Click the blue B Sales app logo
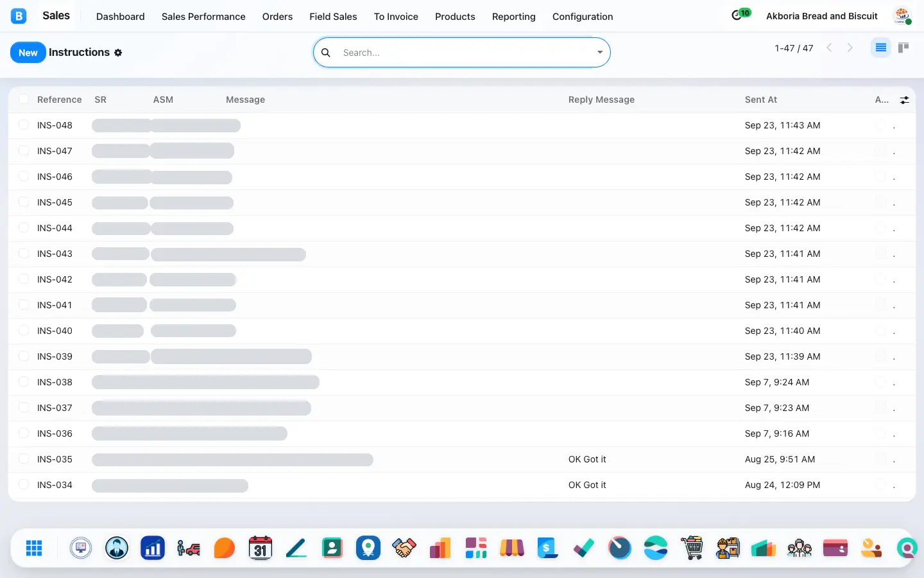 pyautogui.click(x=19, y=16)
